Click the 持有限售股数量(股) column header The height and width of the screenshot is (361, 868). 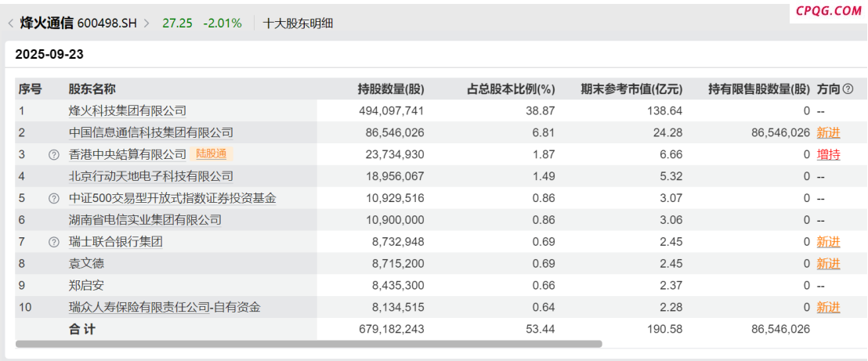758,89
